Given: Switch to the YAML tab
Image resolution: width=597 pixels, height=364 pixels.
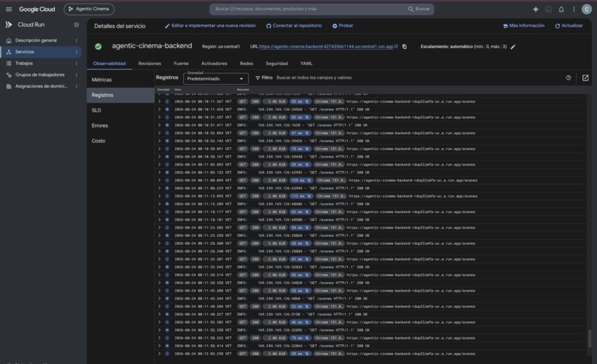Looking at the screenshot, I should (x=306, y=64).
